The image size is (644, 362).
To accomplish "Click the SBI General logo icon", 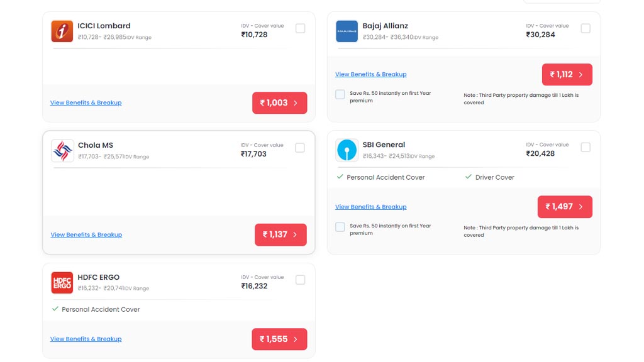I will [x=347, y=150].
